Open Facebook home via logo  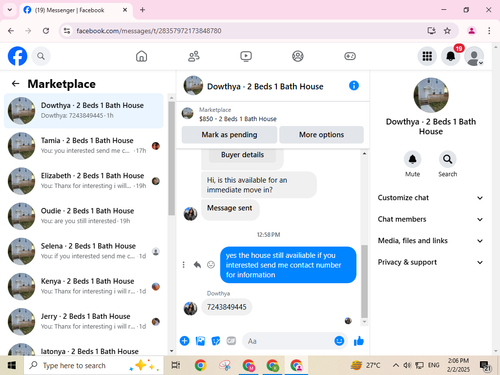coord(17,56)
